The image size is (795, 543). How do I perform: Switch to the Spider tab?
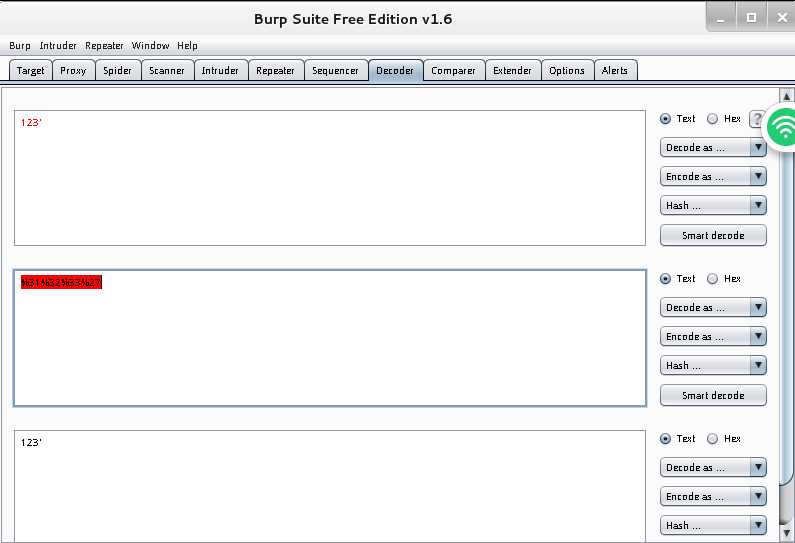117,70
